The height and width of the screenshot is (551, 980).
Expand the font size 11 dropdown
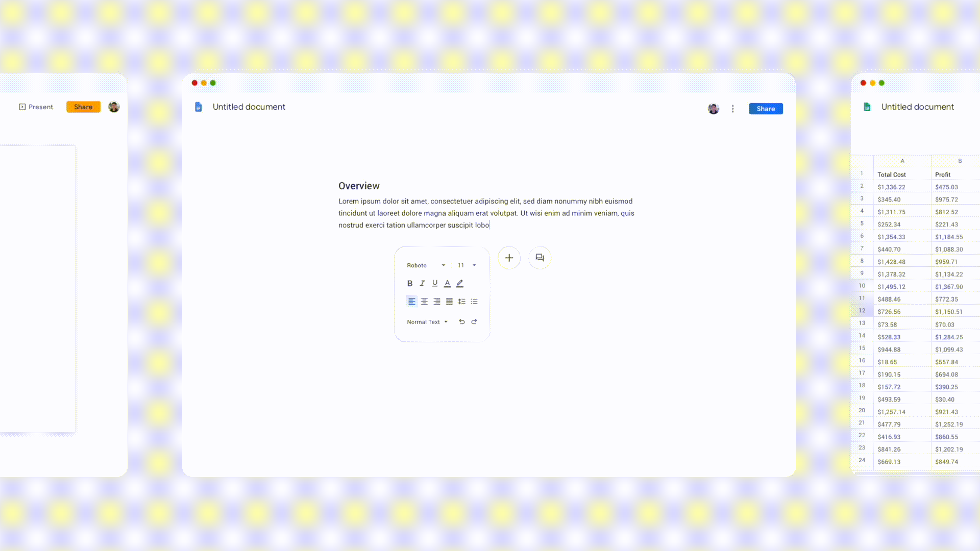point(467,265)
